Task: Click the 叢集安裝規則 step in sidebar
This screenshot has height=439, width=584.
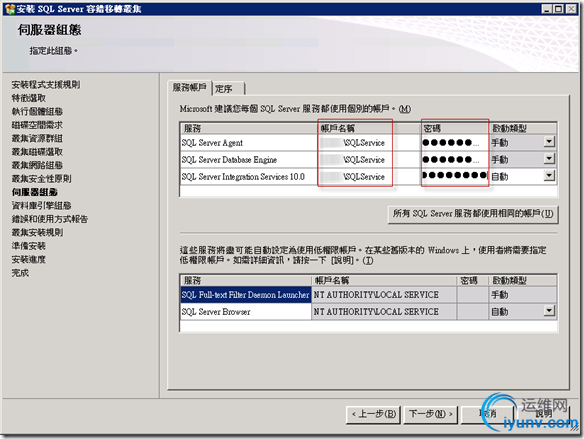Action: click(x=37, y=232)
